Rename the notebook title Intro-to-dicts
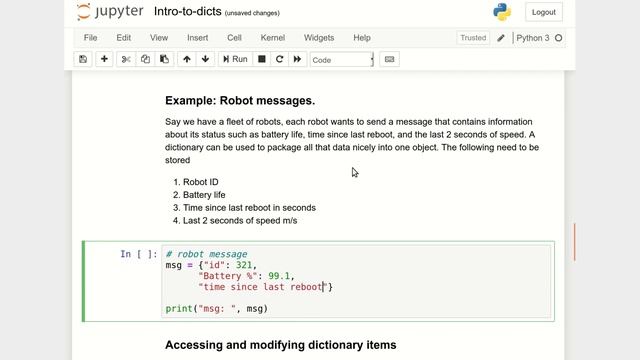The height and width of the screenshot is (360, 640). point(188,11)
